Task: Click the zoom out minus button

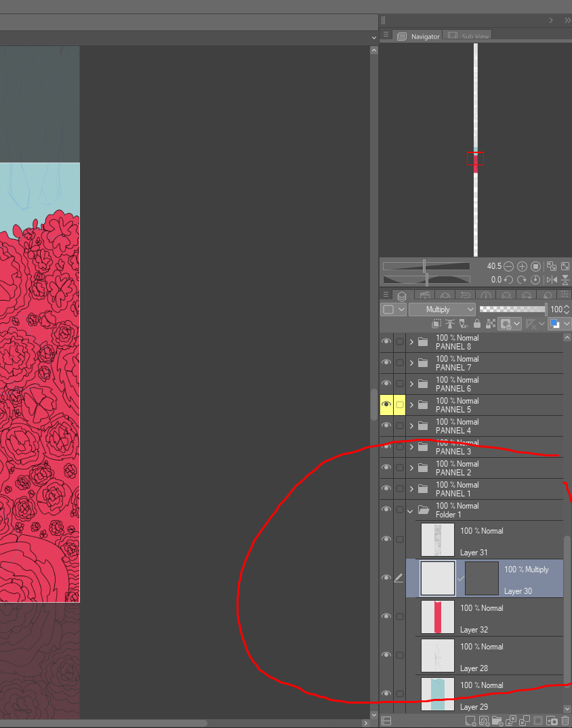Action: click(508, 265)
